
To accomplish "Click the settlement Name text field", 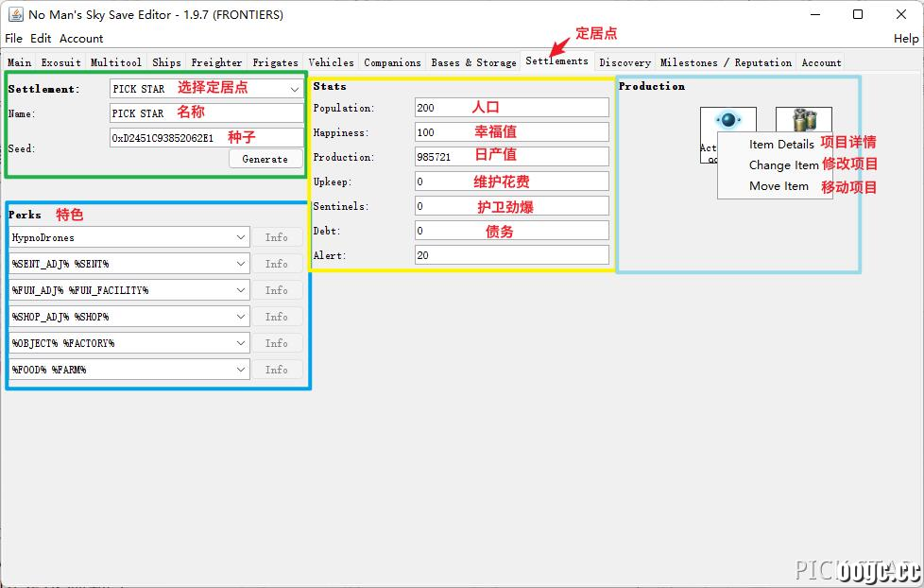I will tap(206, 113).
